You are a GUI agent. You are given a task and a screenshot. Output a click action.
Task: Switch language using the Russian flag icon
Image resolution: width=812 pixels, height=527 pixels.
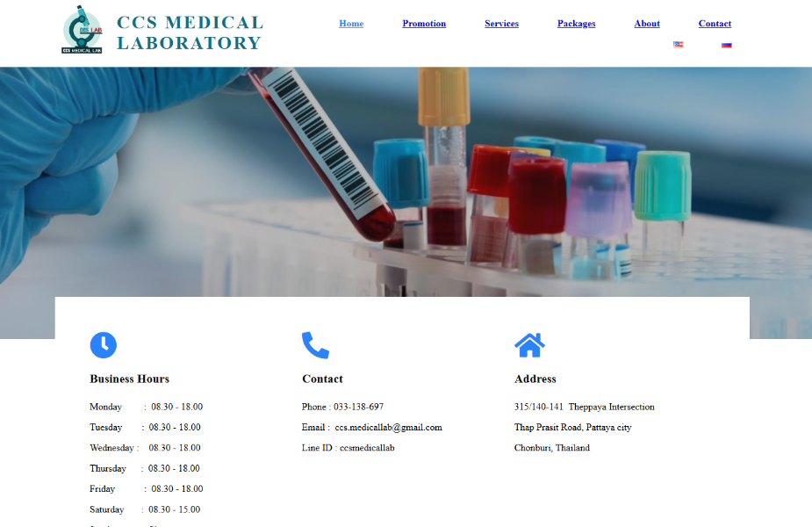(x=726, y=45)
